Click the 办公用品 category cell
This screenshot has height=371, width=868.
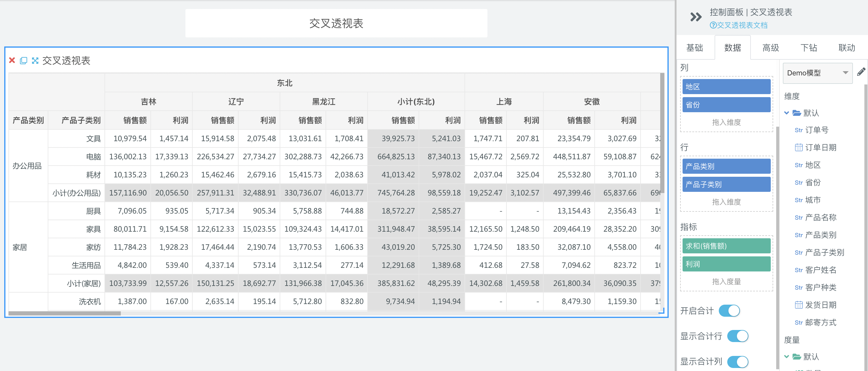pos(28,166)
